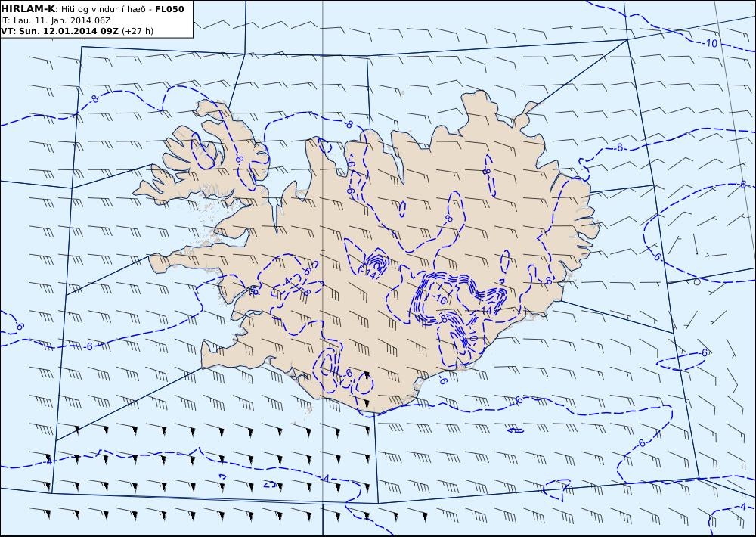Click the "HIRLAM-K" model name in title box
This screenshot has height=537, width=756.
point(28,9)
